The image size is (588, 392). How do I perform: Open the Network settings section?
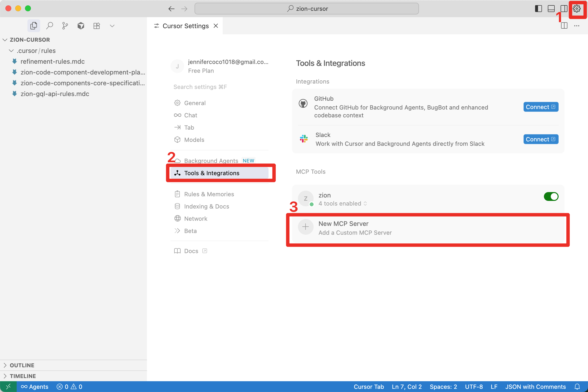[220, 219]
